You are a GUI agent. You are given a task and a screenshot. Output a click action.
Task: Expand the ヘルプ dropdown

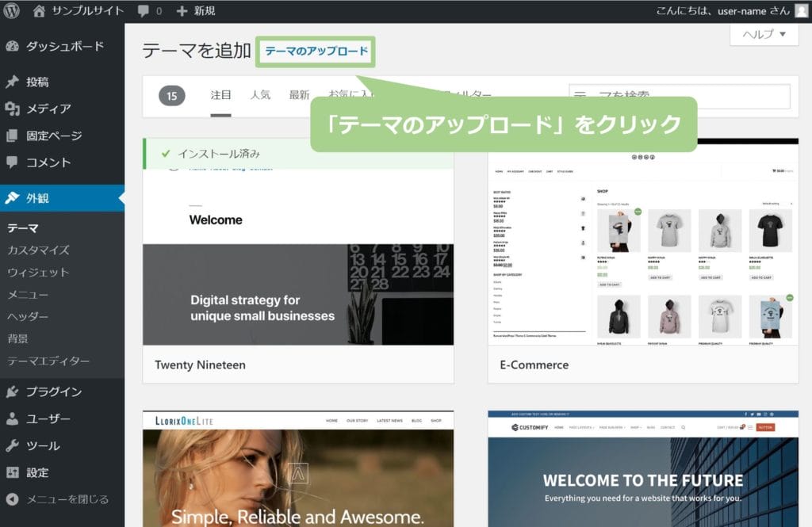(764, 34)
